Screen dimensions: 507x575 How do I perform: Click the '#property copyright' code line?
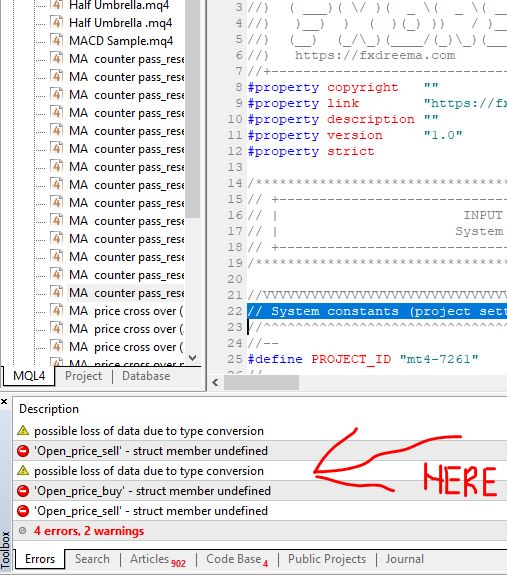coord(343,87)
